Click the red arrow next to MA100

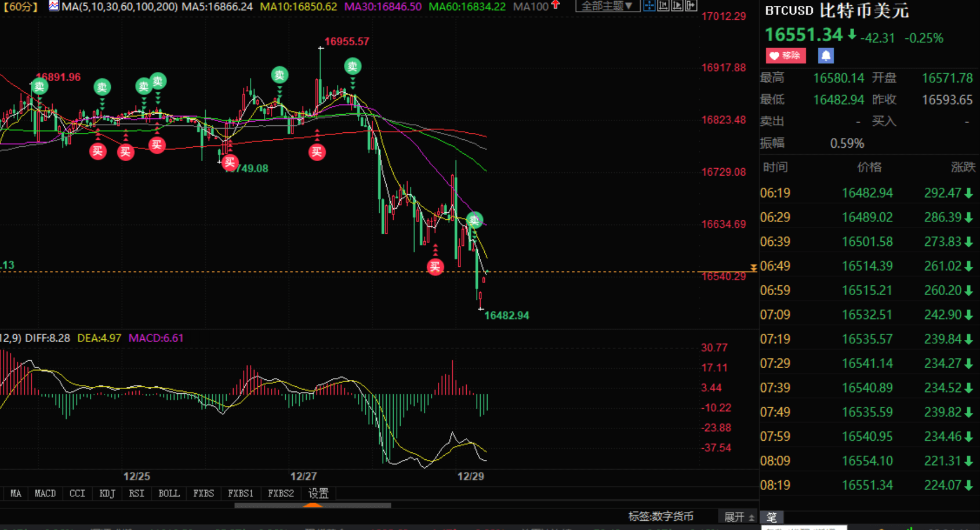(556, 5)
